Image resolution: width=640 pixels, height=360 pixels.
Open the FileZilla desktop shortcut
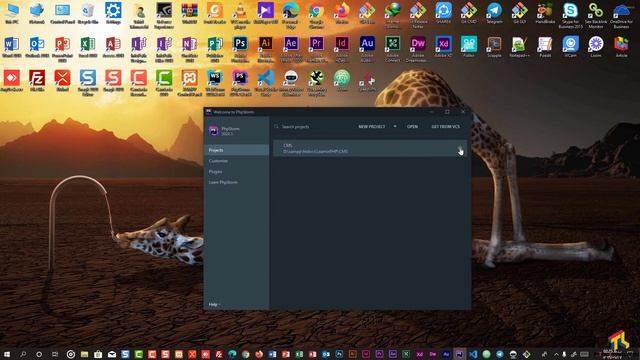pos(37,80)
